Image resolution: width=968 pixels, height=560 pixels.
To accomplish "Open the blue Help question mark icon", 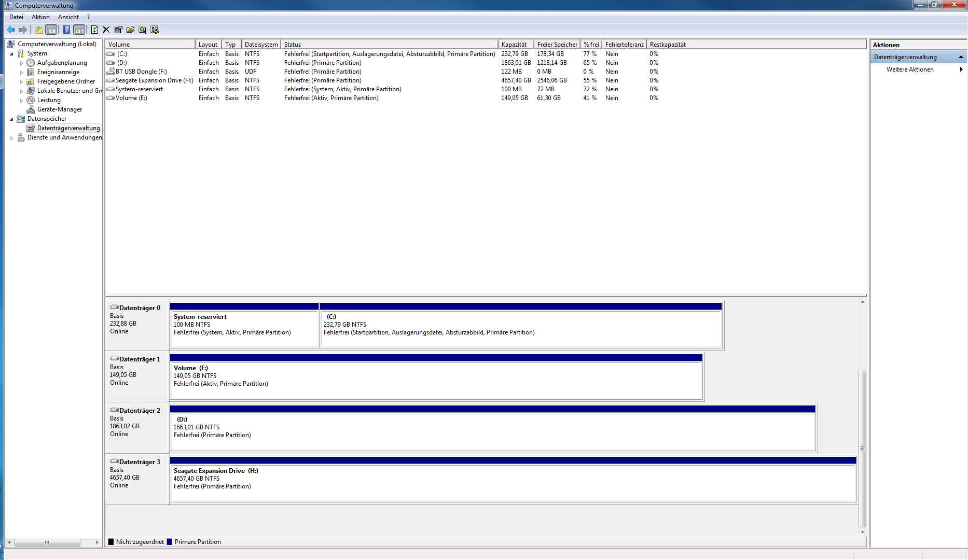I will click(66, 30).
